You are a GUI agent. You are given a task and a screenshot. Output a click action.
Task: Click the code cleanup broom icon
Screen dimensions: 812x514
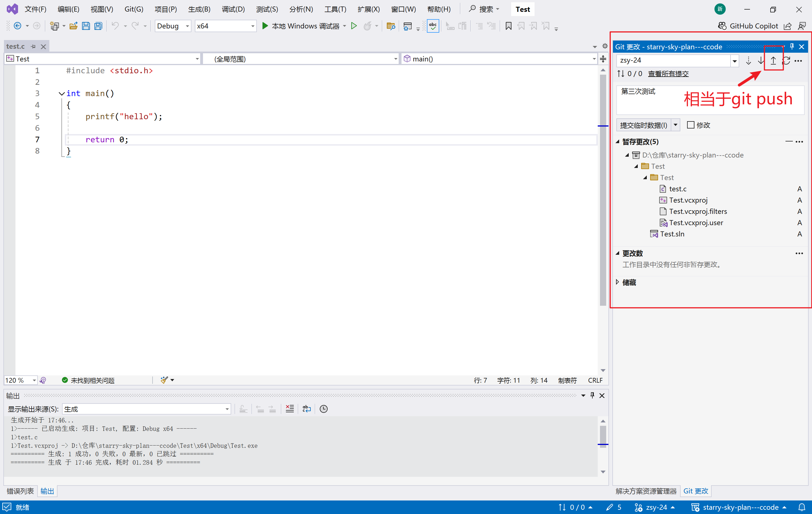pos(164,380)
